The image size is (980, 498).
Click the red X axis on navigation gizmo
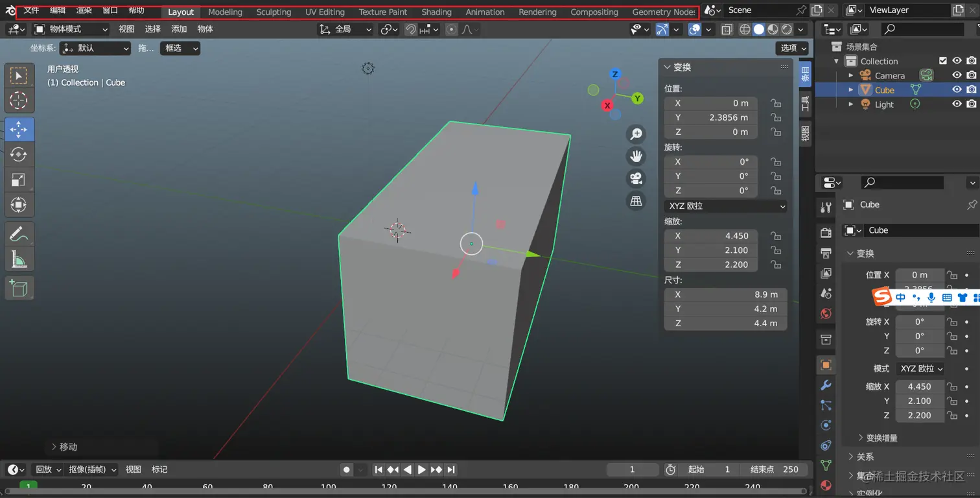(x=607, y=105)
